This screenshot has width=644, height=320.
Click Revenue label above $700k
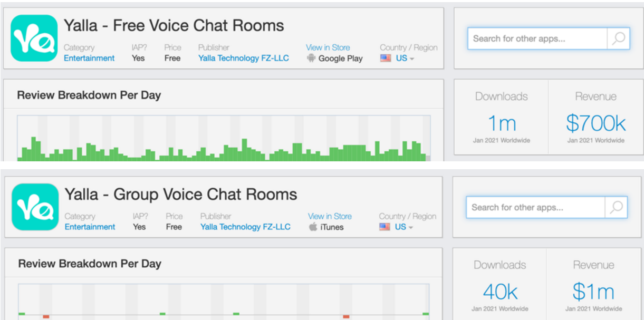click(x=595, y=96)
